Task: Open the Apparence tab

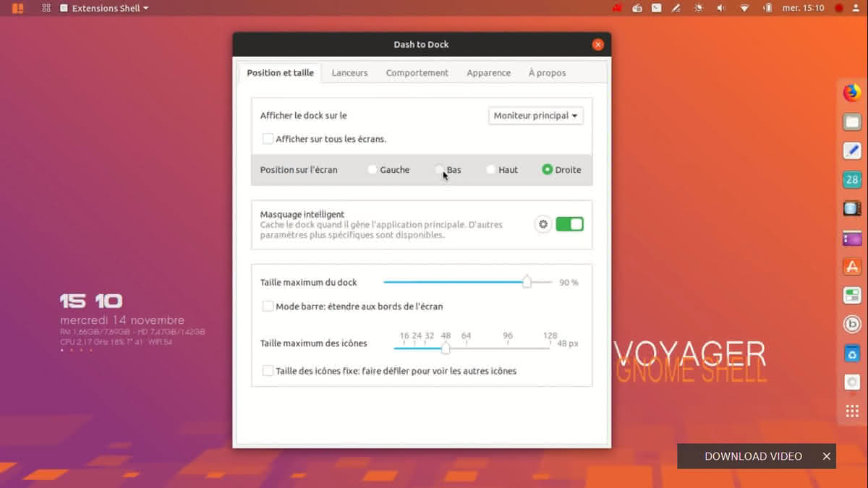Action: 489,73
